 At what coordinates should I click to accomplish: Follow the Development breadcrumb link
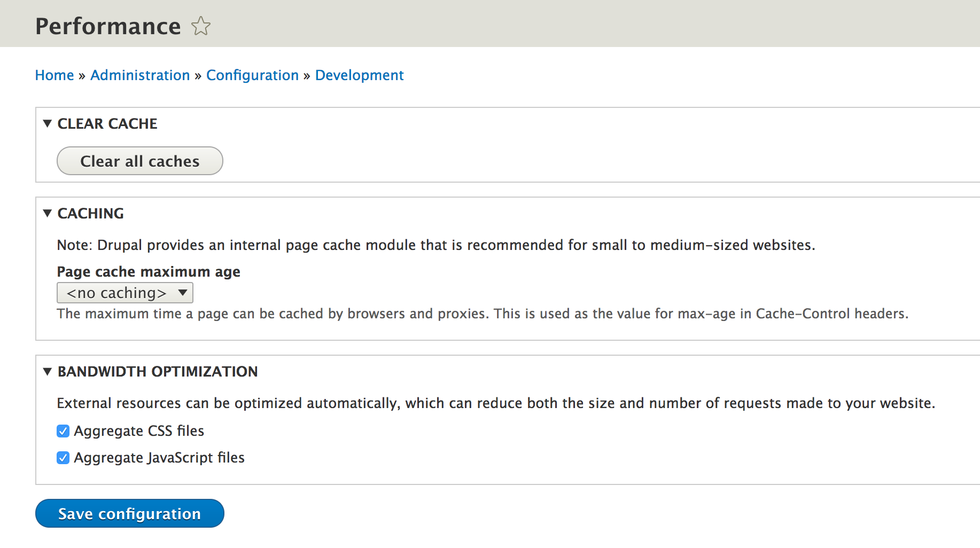tap(359, 75)
